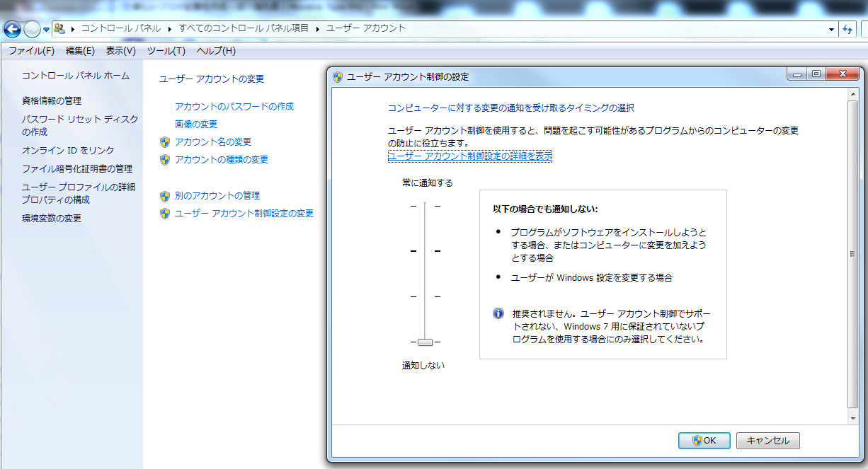Viewport: 868px width, 469px height.
Task: Open the ツール(T) menu
Action: point(166,51)
